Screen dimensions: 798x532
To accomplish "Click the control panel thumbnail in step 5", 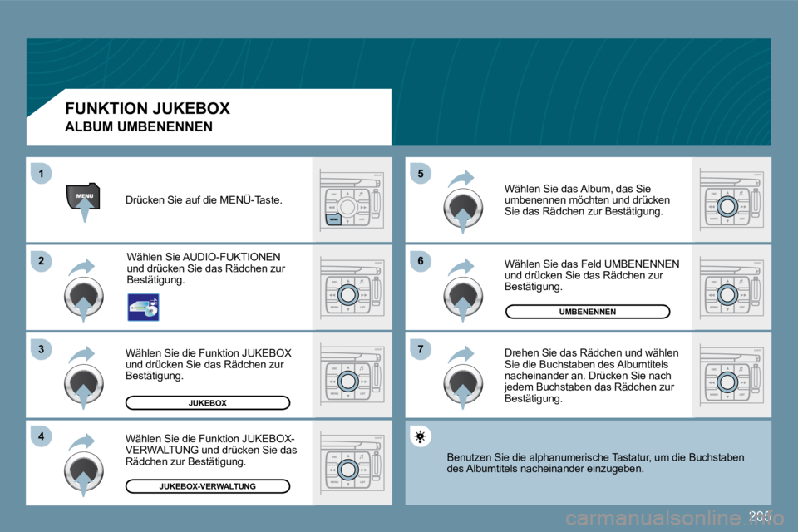I will 731,200.
